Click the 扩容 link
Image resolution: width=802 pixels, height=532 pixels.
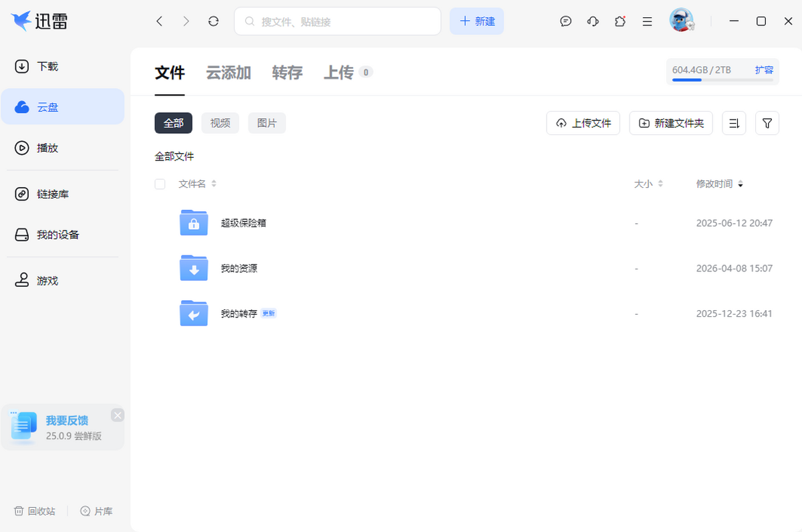[x=764, y=70]
